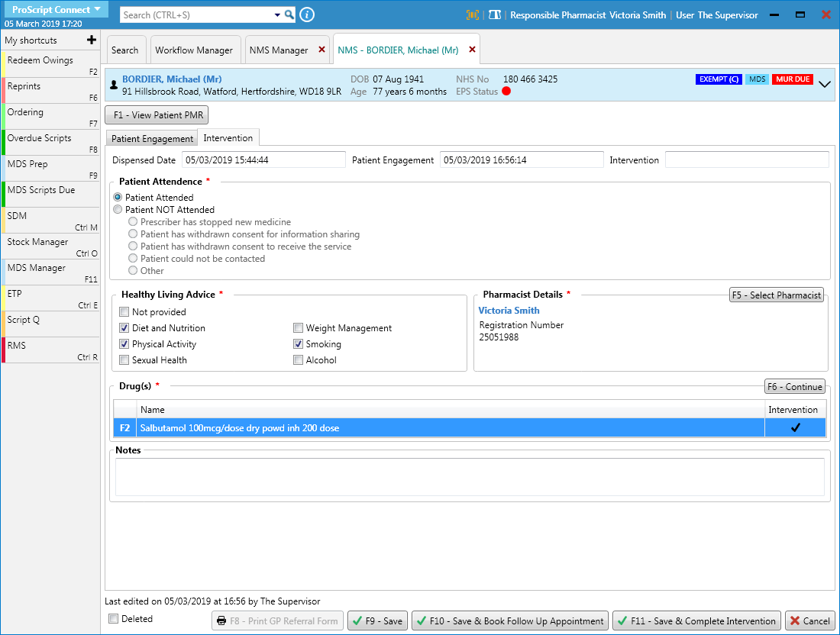Tick the Deleted checkbox
The image size is (840, 635).
click(x=114, y=618)
